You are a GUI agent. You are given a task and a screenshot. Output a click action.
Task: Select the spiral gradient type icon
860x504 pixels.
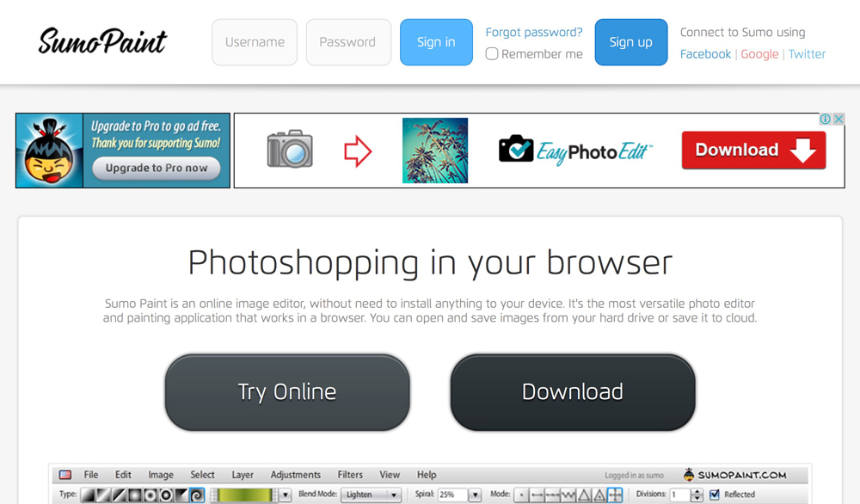[197, 495]
